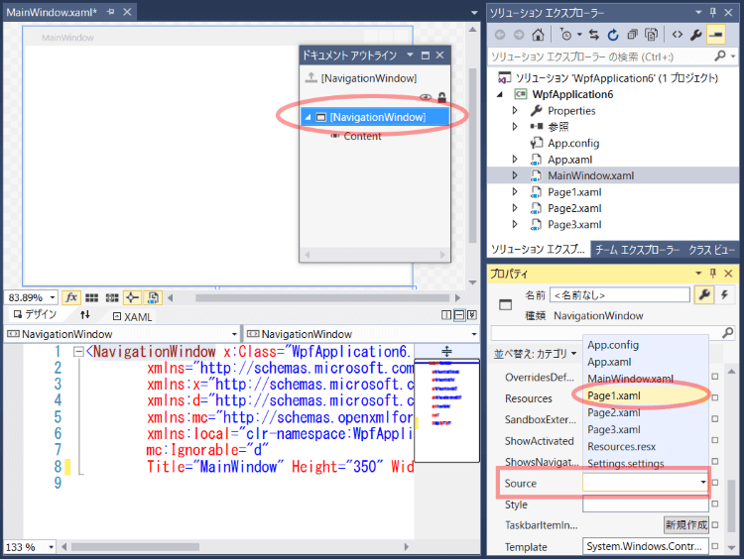Viewport: 744px width, 560px height.
Task: Open Properties via wrench icon in Solution Explorer
Action: (696, 35)
